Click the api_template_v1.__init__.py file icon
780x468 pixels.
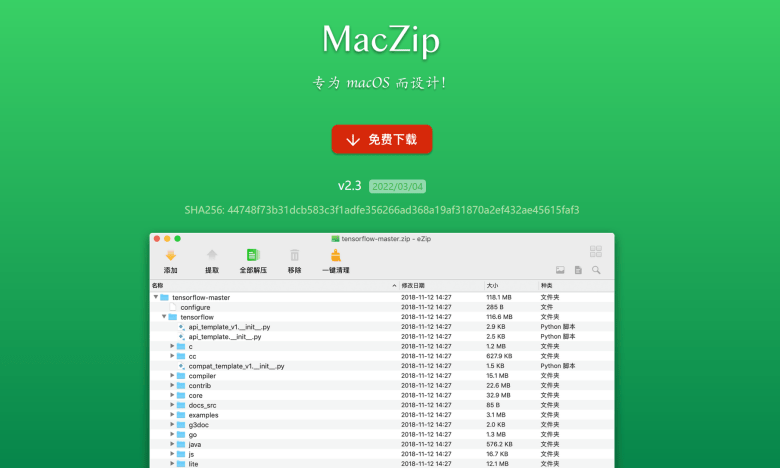[181, 327]
